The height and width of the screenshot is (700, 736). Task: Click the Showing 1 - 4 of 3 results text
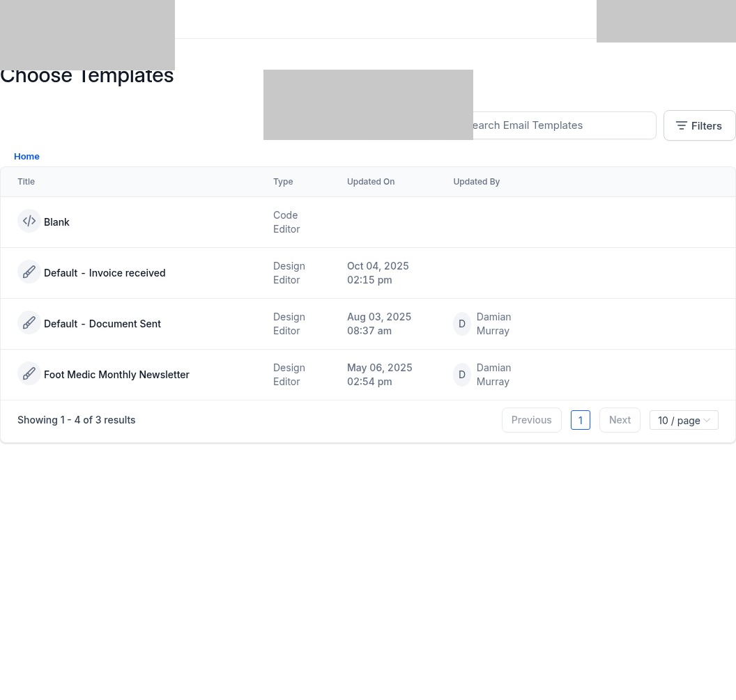77,420
